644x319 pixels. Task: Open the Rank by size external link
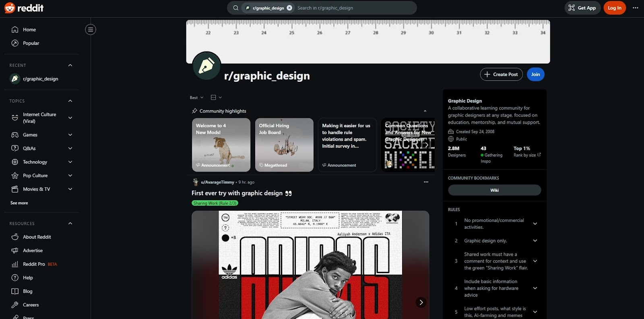pyautogui.click(x=527, y=155)
